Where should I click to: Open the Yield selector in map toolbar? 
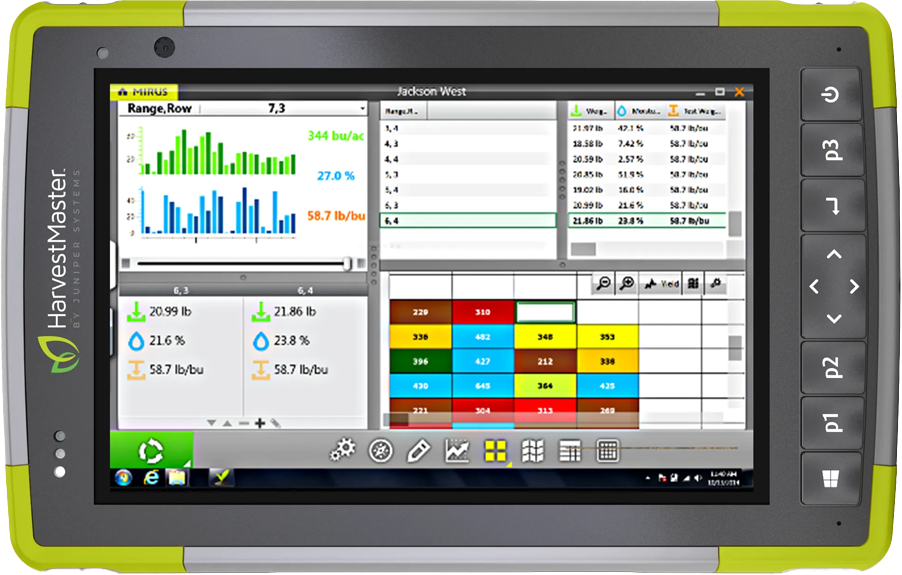click(x=660, y=284)
